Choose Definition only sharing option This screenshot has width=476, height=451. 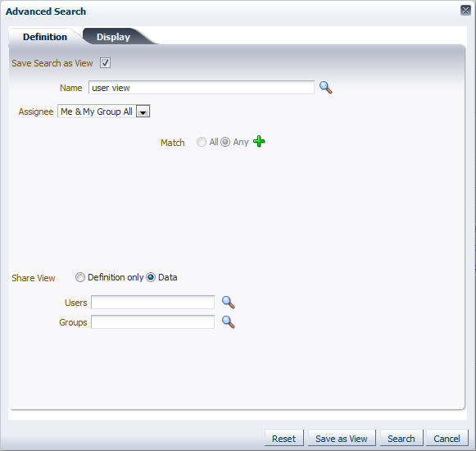coord(80,277)
